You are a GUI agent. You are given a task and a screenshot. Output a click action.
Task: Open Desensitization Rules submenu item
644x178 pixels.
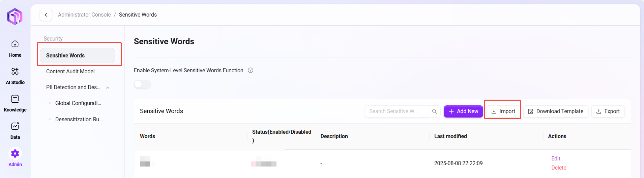click(79, 119)
